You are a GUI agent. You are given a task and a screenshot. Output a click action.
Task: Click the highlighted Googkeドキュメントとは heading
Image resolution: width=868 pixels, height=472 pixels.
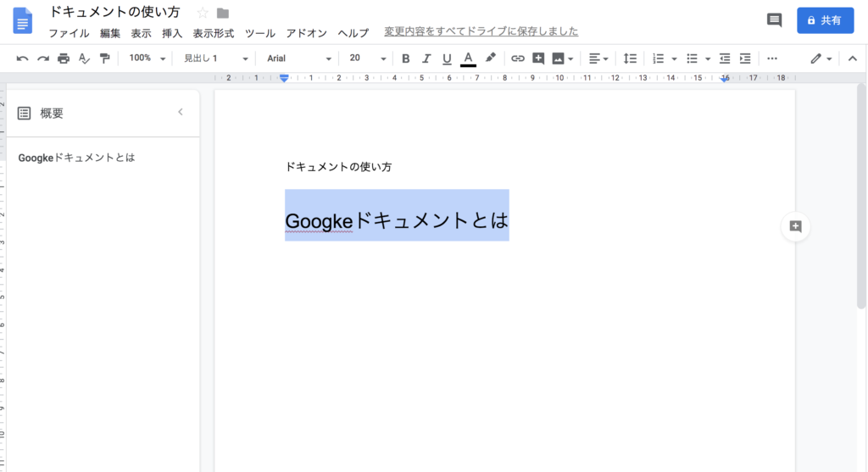397,220
